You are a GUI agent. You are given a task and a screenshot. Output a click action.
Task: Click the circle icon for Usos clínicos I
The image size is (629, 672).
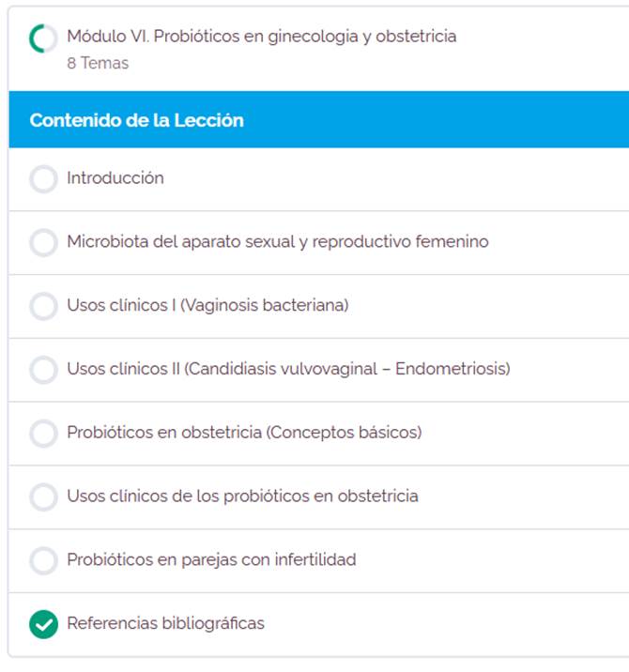point(43,307)
